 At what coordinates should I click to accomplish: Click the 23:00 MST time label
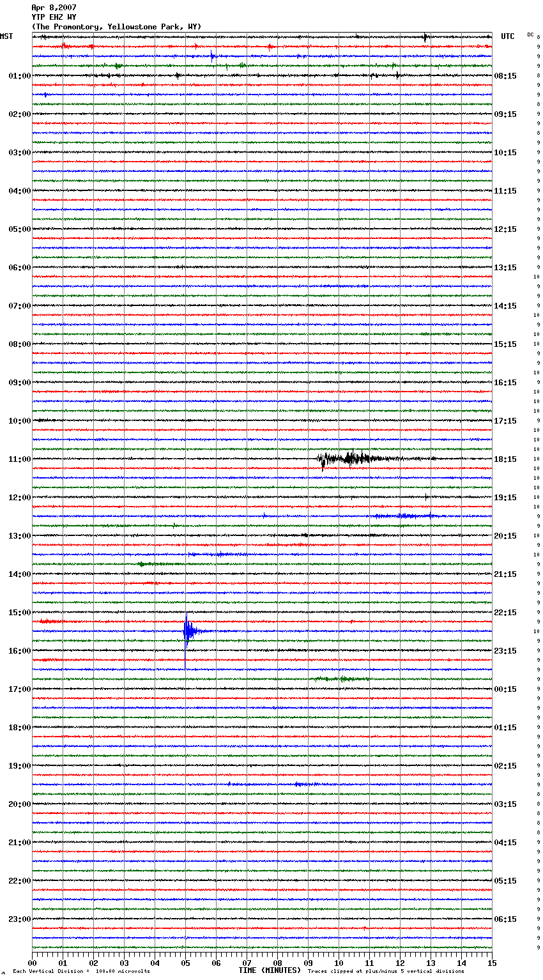coord(19,919)
